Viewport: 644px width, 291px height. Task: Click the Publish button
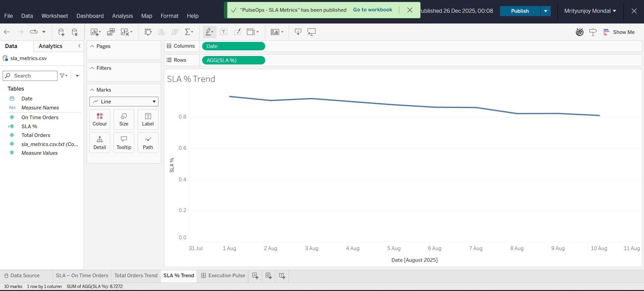click(520, 11)
